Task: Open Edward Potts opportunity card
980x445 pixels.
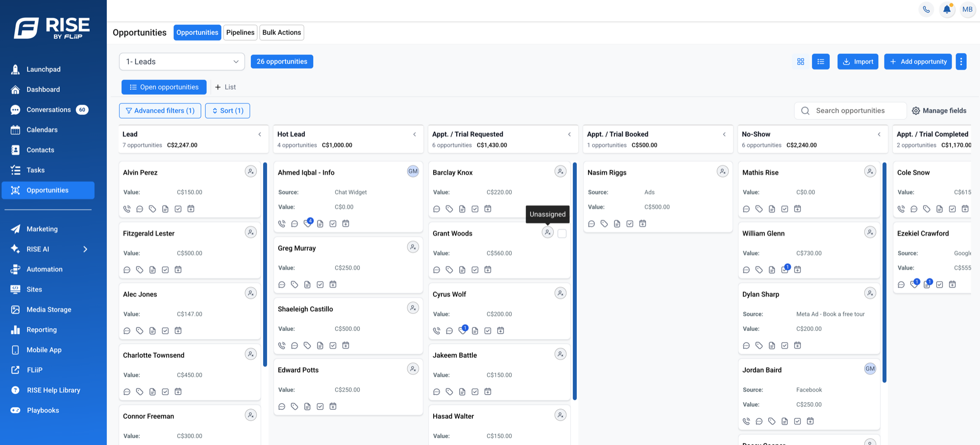Action: click(348, 387)
